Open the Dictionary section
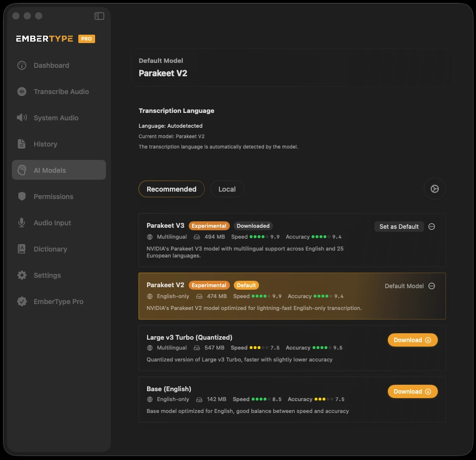Image resolution: width=476 pixels, height=460 pixels. click(x=59, y=249)
